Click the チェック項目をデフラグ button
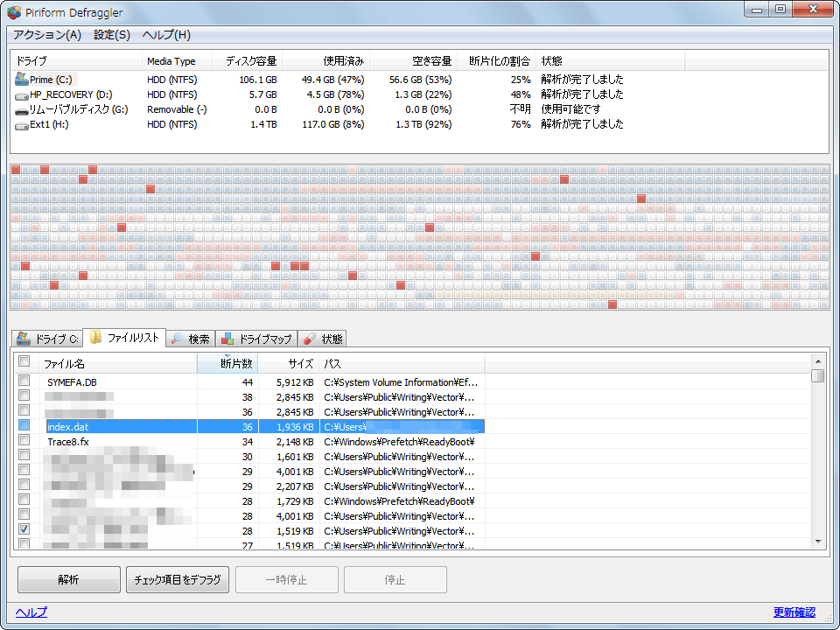This screenshot has height=630, width=840. point(178,579)
